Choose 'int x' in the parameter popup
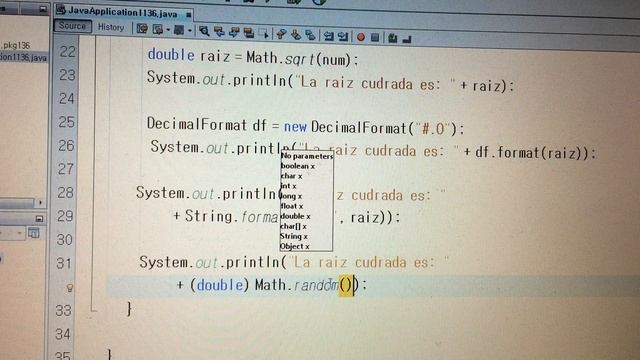640x360 pixels. pyautogui.click(x=289, y=186)
